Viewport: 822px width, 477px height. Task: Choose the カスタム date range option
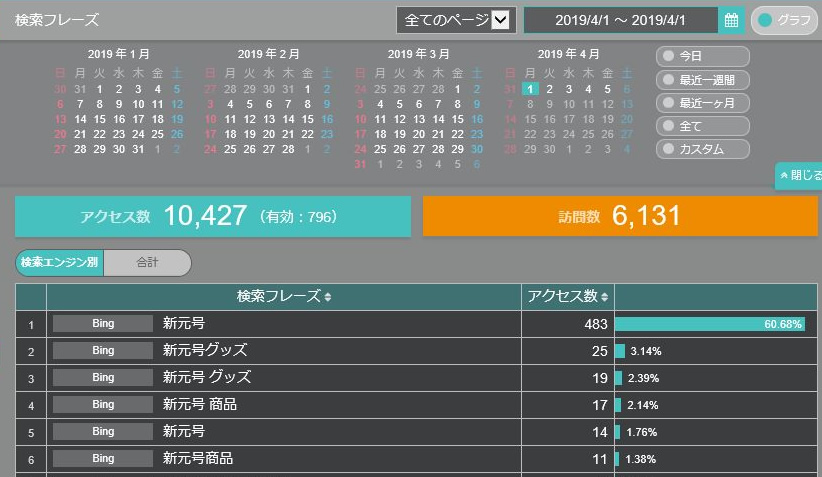tap(702, 149)
